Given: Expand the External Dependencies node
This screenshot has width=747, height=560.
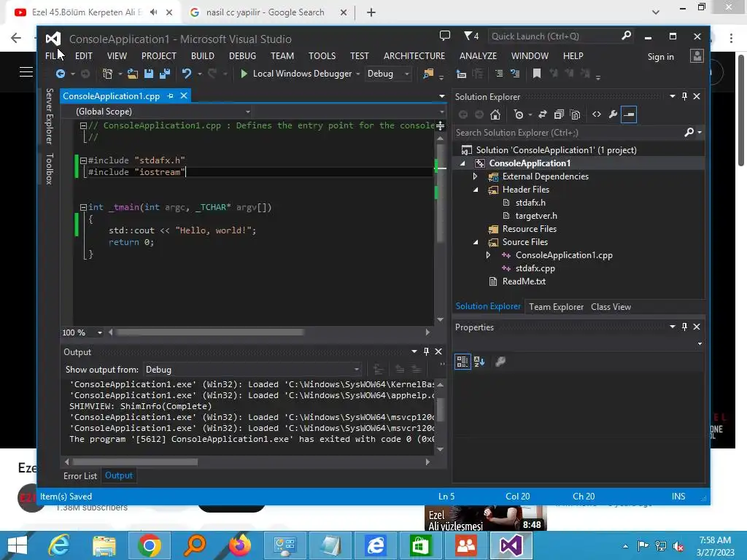Looking at the screenshot, I should coord(475,176).
